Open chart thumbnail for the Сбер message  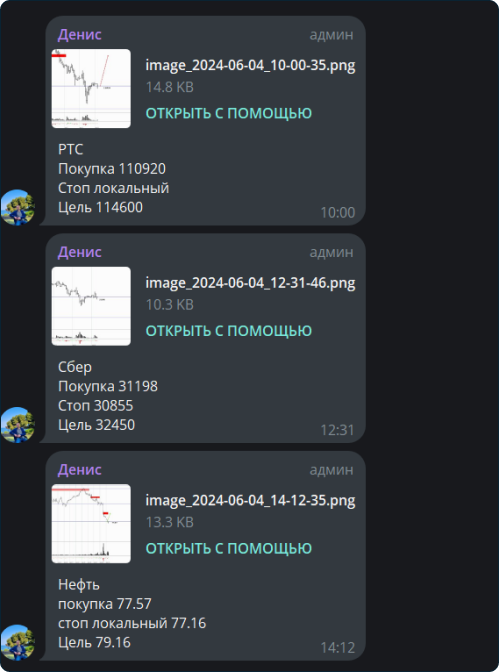[x=91, y=306]
